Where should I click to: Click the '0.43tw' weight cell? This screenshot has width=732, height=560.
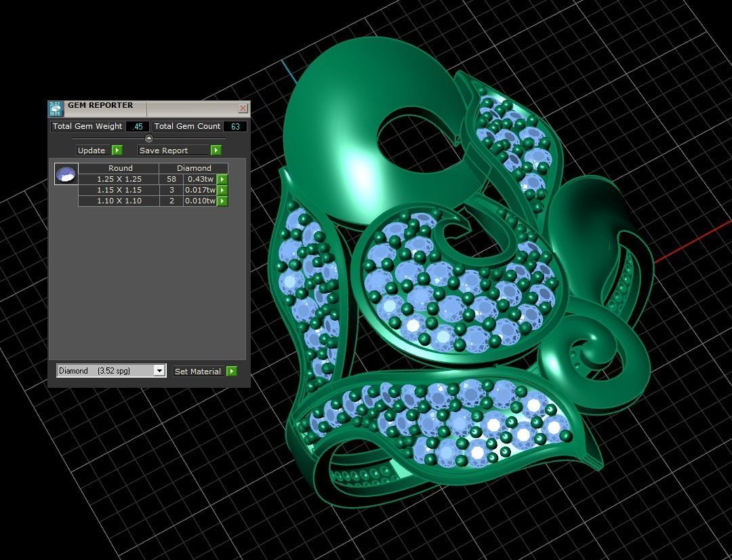click(200, 180)
